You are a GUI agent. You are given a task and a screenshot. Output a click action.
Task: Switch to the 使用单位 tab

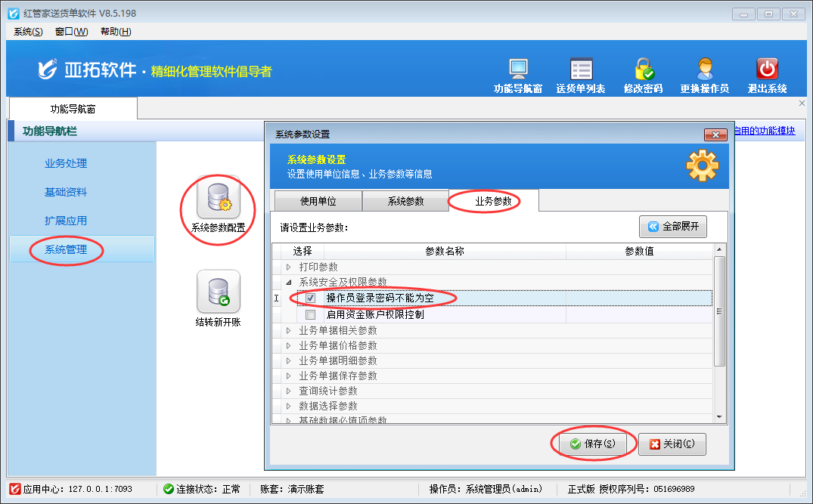pyautogui.click(x=318, y=201)
